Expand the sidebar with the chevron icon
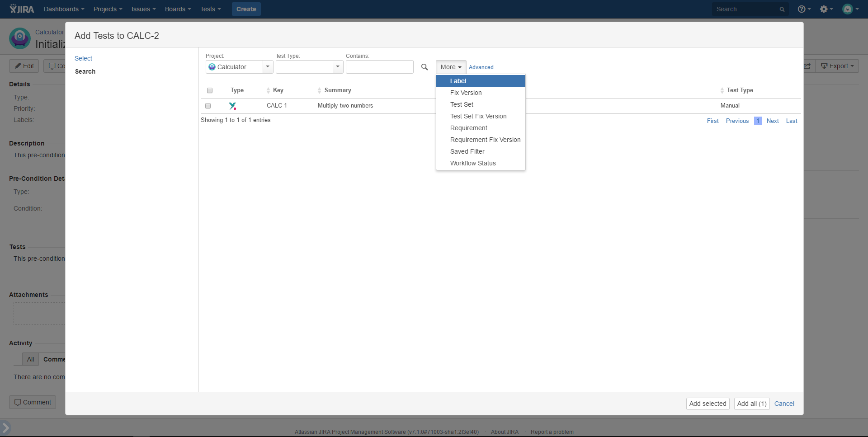The width and height of the screenshot is (868, 437). [x=5, y=428]
